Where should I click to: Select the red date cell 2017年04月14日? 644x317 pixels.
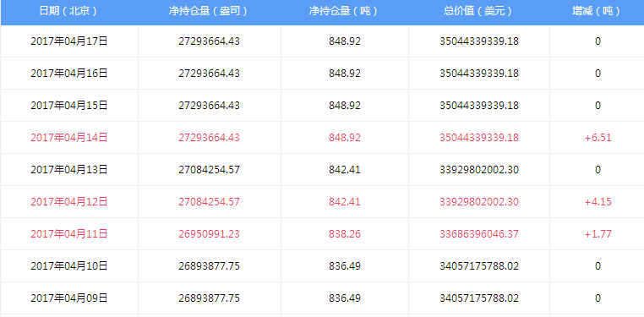click(69, 138)
